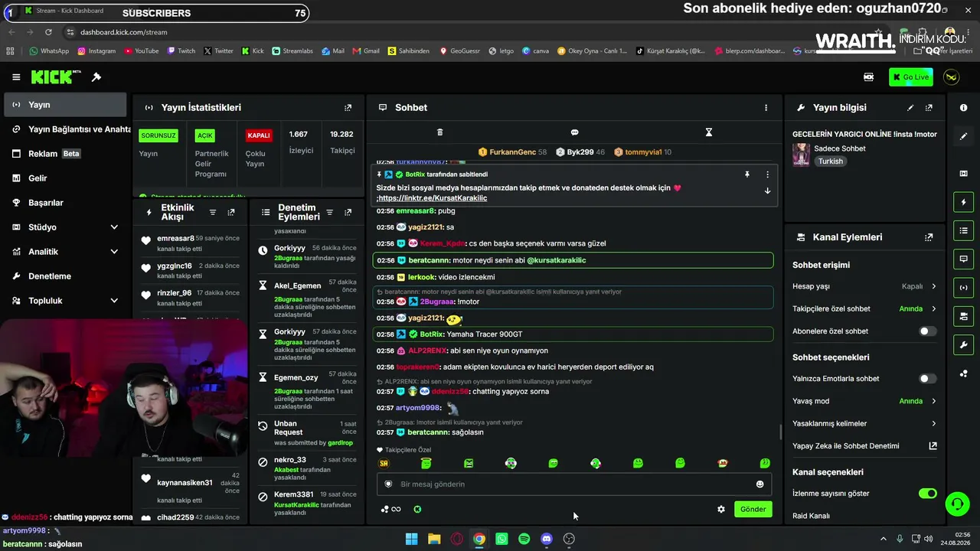Click the profile avatar in the top-right header
Image resolution: width=980 pixels, height=551 pixels.
952,77
